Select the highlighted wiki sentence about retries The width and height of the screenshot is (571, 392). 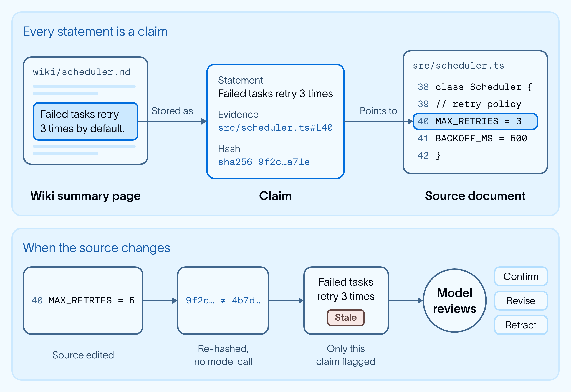point(85,121)
